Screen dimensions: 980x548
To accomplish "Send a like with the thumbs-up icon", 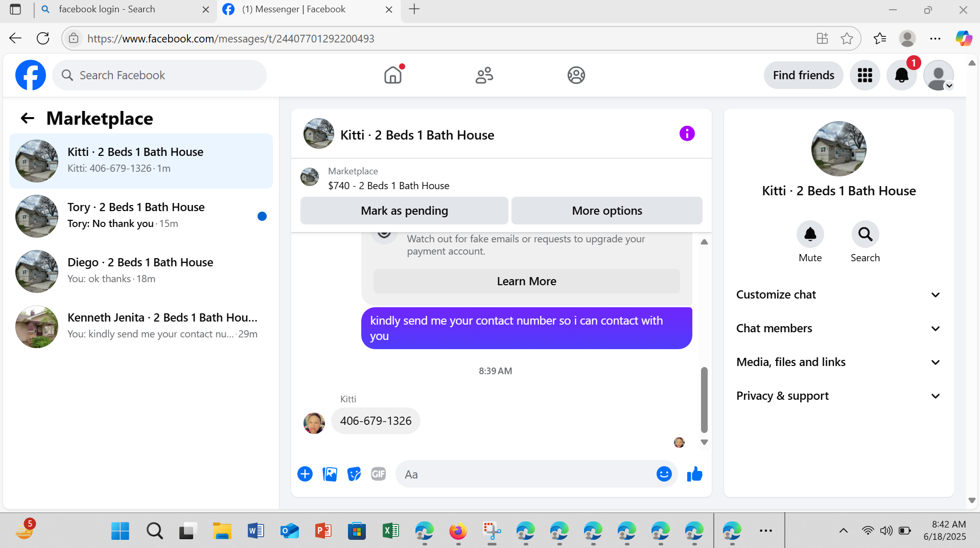I will pyautogui.click(x=694, y=474).
